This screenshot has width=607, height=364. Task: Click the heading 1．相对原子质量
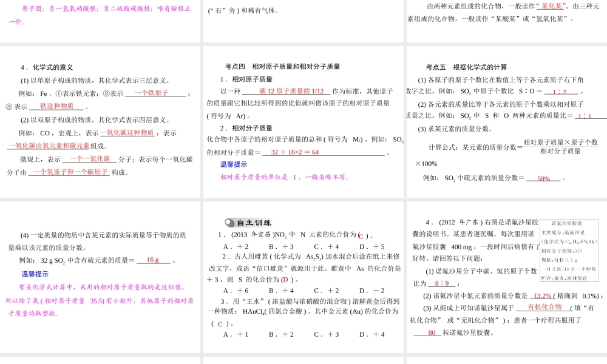coord(246,79)
